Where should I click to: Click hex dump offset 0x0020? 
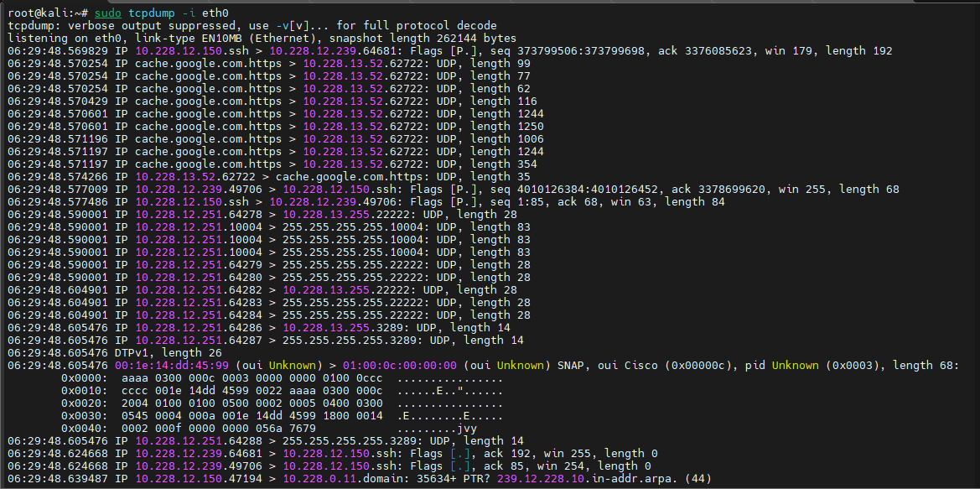(x=85, y=404)
